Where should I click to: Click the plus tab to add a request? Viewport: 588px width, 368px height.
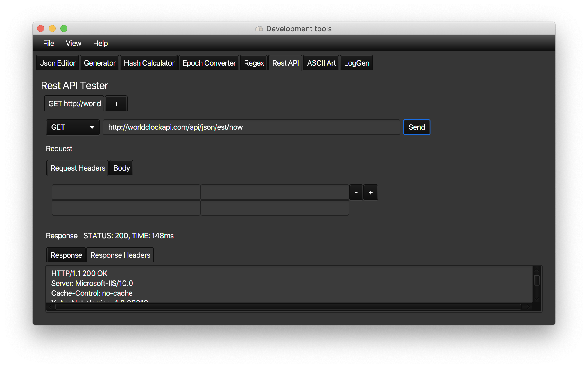[x=116, y=104]
